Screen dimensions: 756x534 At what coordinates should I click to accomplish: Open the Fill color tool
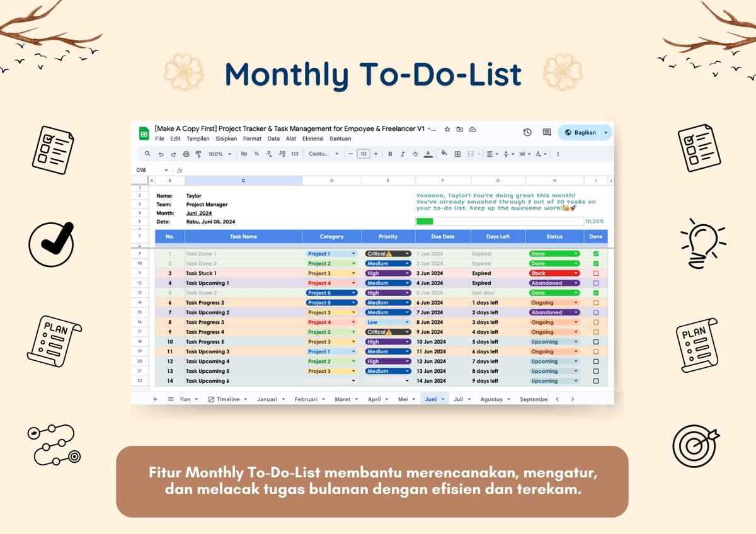click(x=443, y=154)
